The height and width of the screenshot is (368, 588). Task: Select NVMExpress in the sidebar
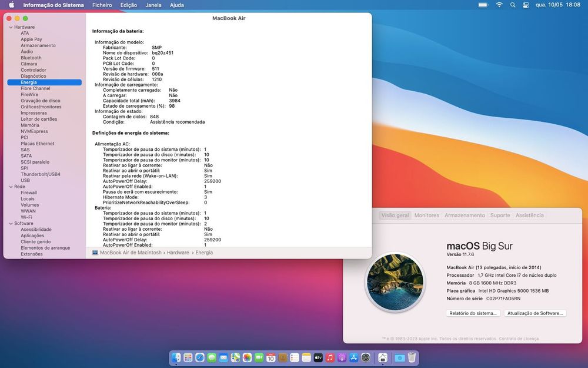click(34, 131)
